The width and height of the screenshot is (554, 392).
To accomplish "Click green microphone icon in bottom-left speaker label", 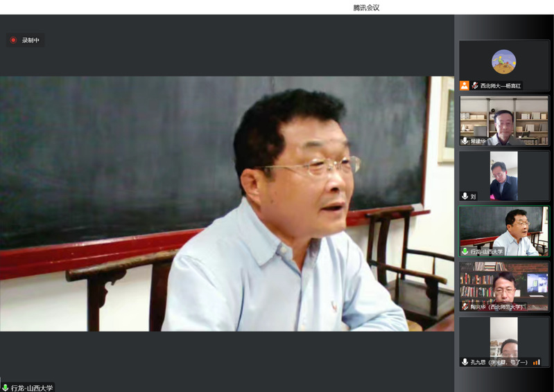I will tap(5, 388).
